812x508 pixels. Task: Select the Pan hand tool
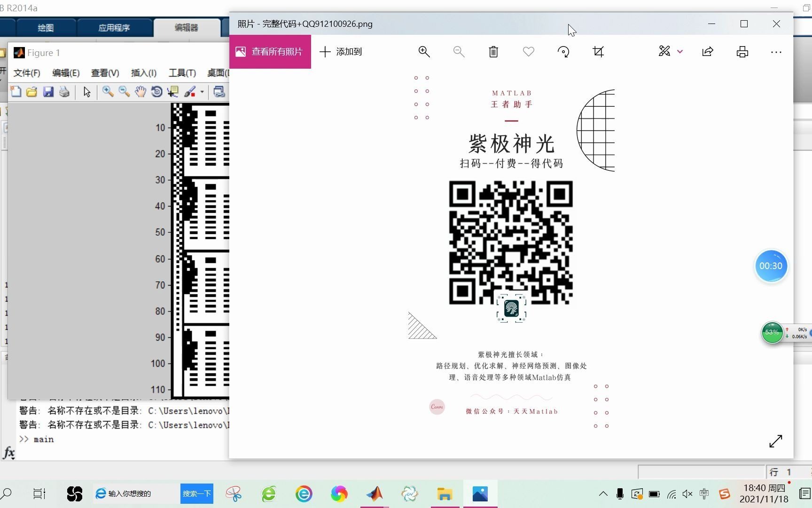pos(141,92)
